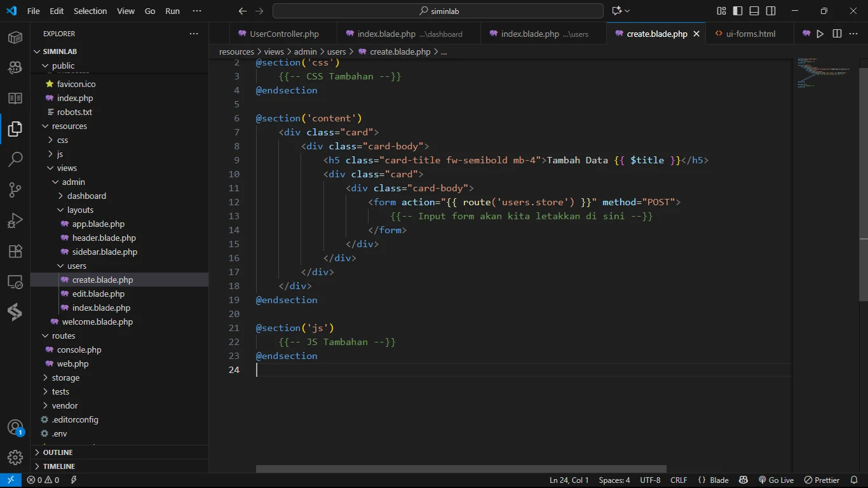Expand the storage folder
The height and width of the screenshot is (488, 868).
pos(65,377)
